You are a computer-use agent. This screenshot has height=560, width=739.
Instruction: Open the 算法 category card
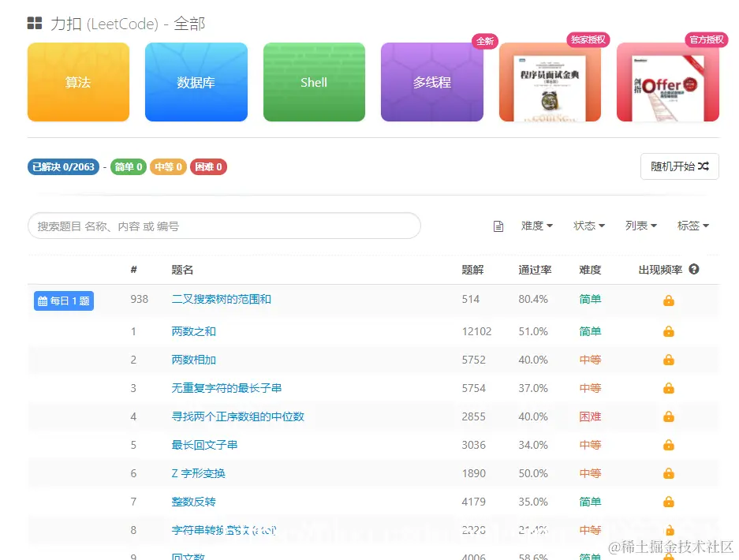[x=78, y=82]
